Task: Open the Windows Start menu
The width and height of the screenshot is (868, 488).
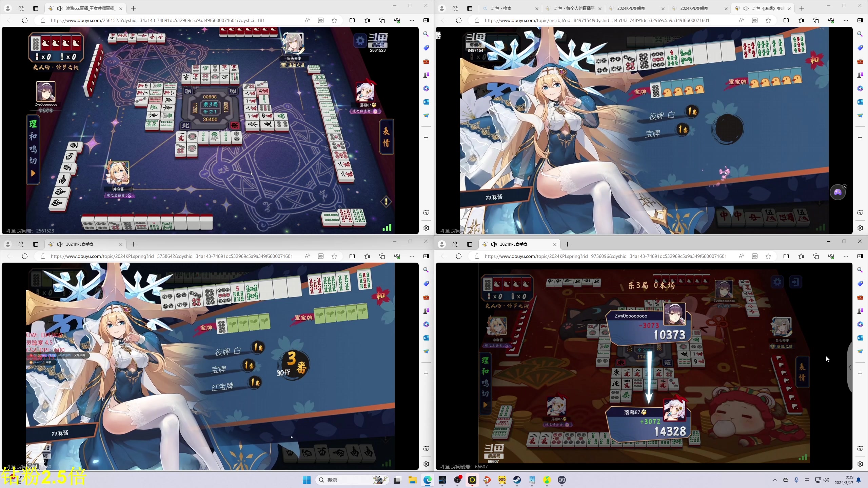Action: click(307, 480)
